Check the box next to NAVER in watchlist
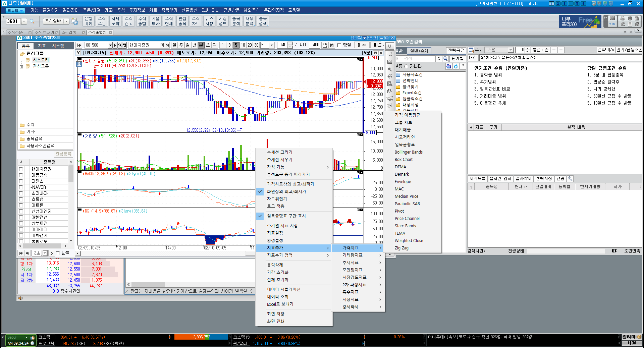 [21, 187]
